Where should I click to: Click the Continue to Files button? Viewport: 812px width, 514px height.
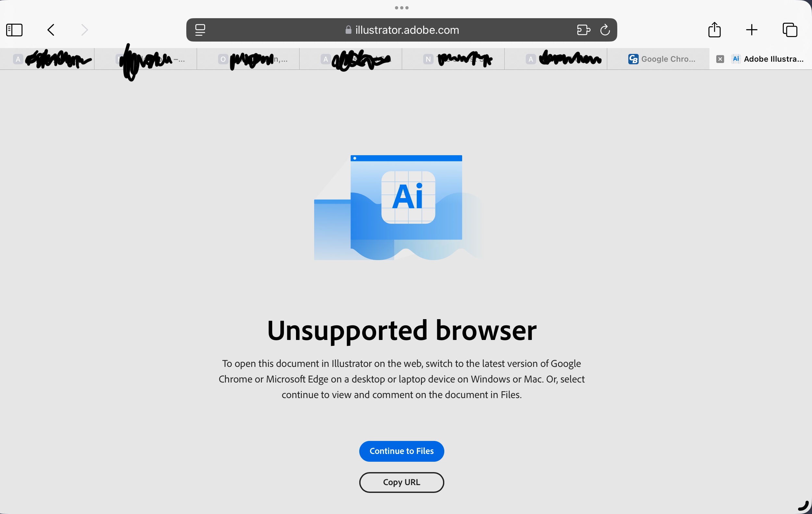pos(401,451)
